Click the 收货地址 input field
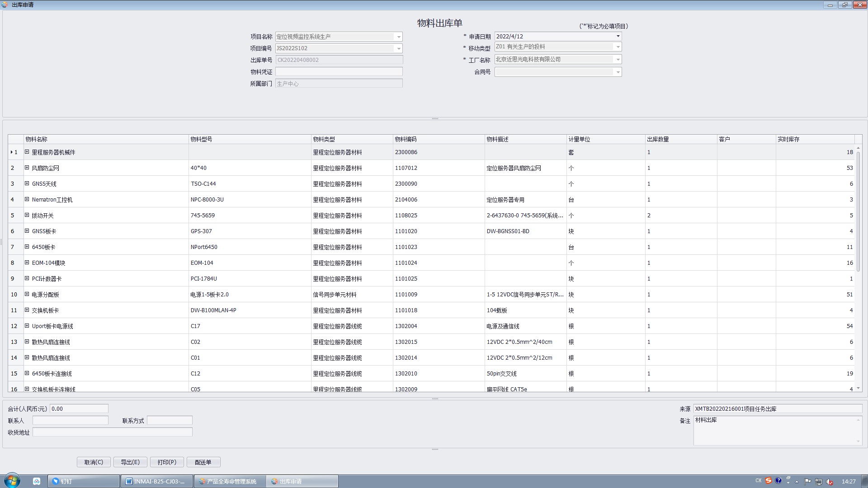The image size is (868, 488). 112,432
